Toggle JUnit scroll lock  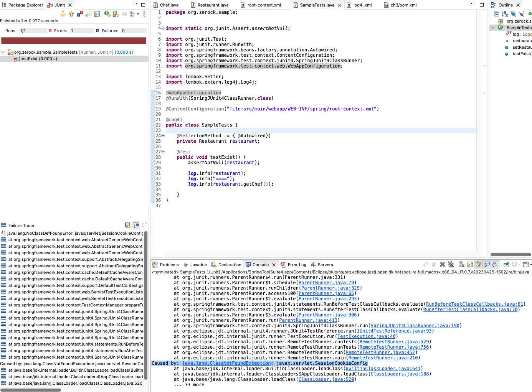pos(97,14)
